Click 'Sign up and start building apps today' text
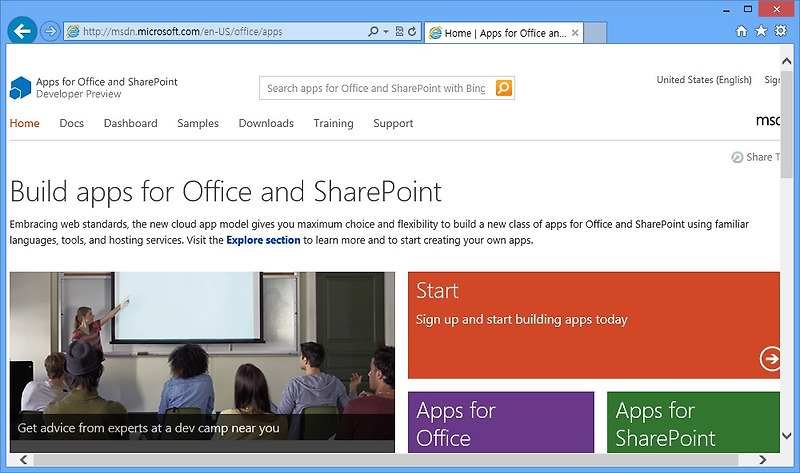800x473 pixels. [521, 320]
